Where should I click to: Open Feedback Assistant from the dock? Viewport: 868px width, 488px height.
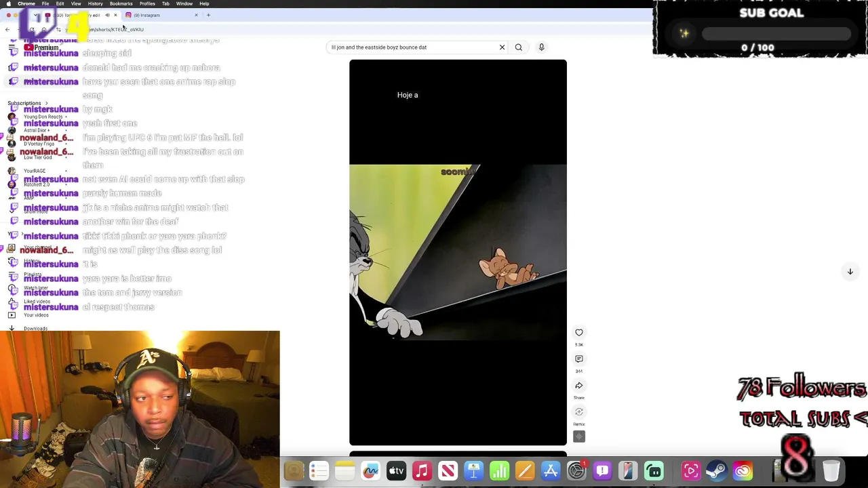pyautogui.click(x=602, y=471)
